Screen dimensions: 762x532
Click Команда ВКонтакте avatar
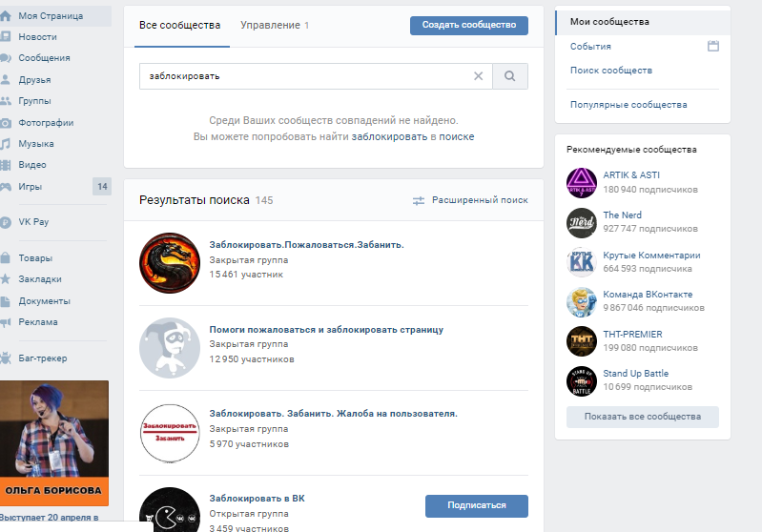point(582,302)
